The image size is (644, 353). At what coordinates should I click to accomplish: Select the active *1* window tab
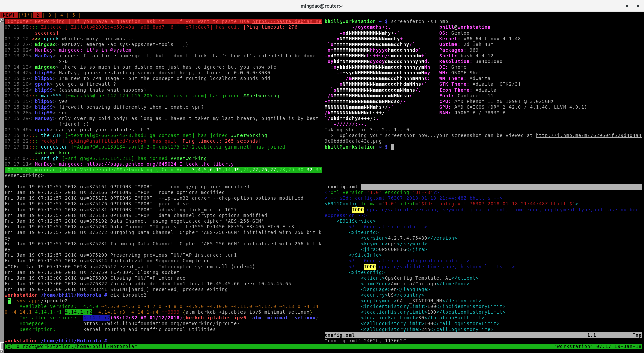(x=25, y=15)
